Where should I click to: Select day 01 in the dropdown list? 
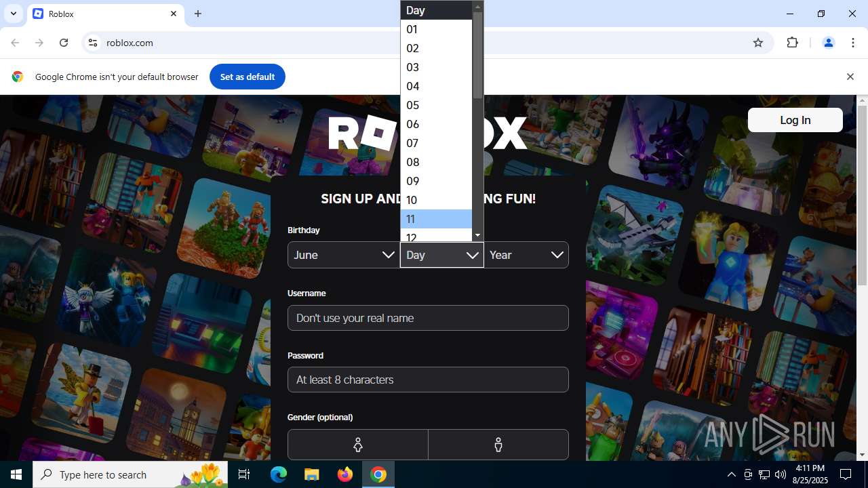pyautogui.click(x=436, y=29)
